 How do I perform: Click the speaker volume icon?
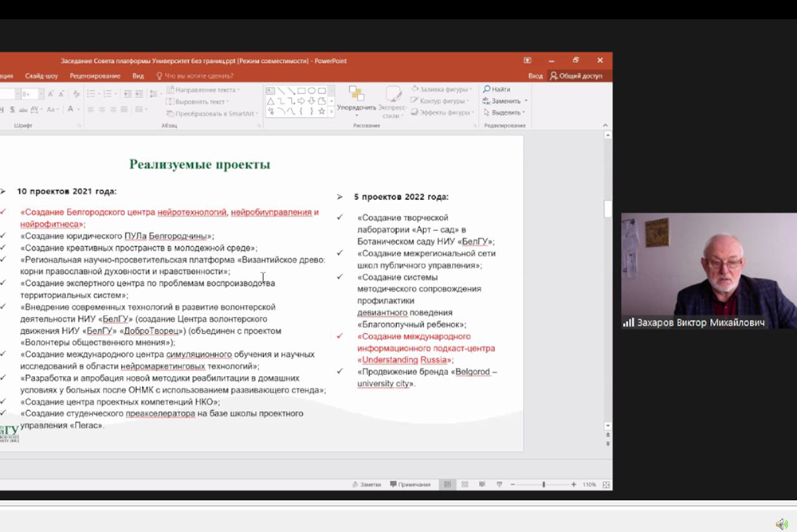click(x=781, y=524)
